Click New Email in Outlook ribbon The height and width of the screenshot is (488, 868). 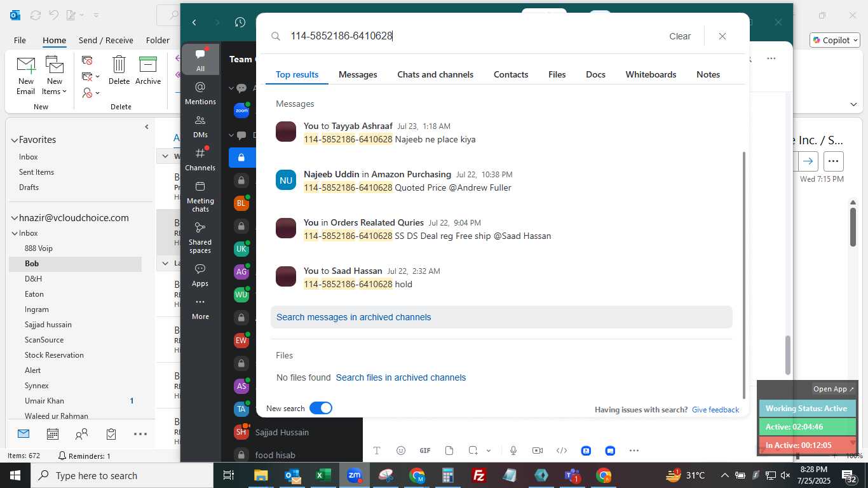point(26,76)
